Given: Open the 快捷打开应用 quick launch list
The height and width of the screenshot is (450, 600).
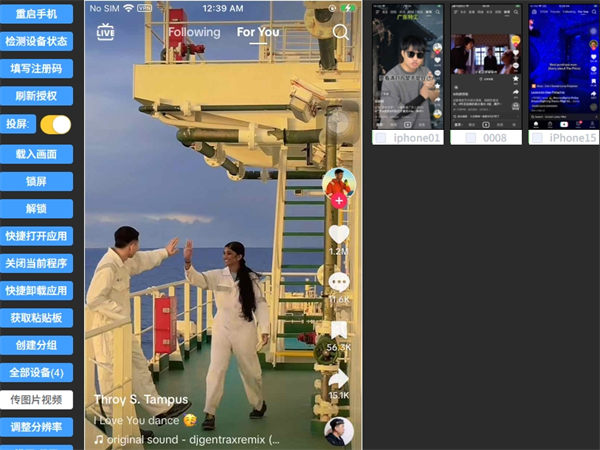Looking at the screenshot, I should click(x=36, y=236).
